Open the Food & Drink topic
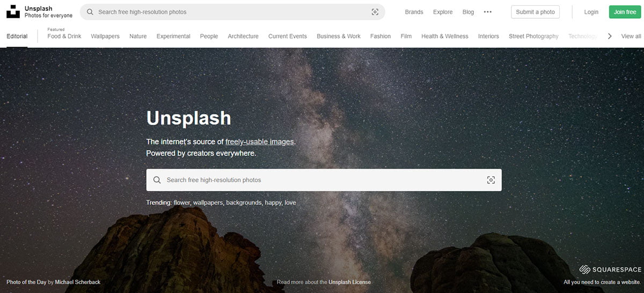 tap(64, 36)
